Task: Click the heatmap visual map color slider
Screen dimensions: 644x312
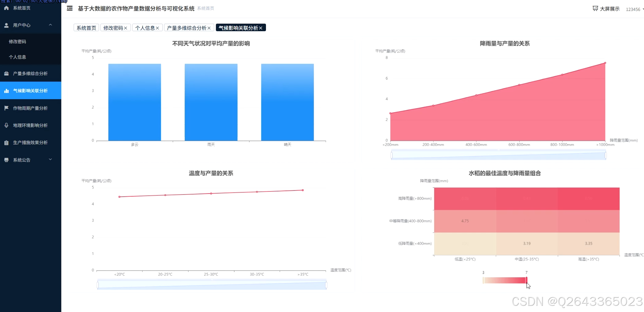Action: click(x=505, y=280)
